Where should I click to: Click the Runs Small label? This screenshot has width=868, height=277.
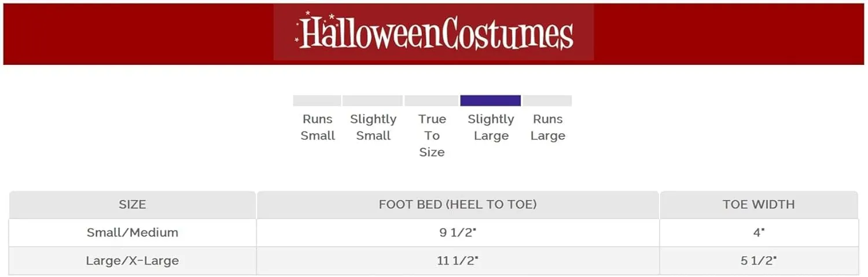coord(318,127)
